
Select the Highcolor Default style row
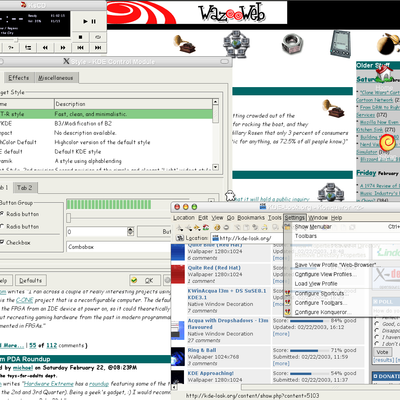106,142
